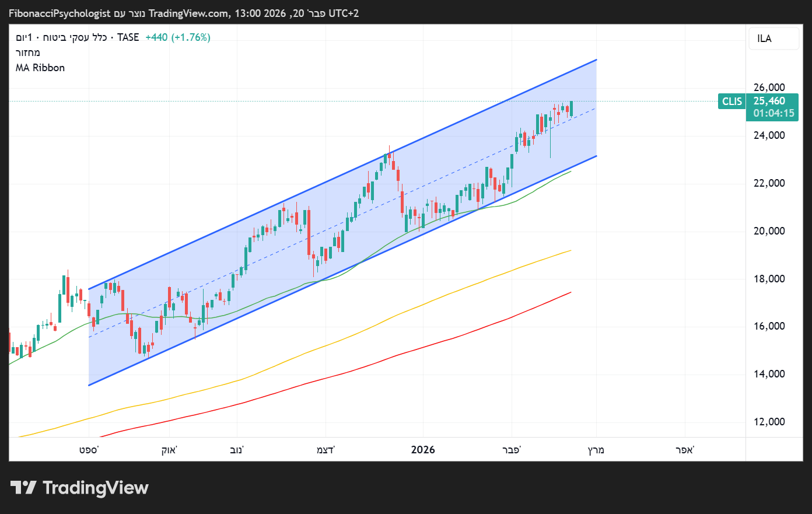Open the ILA currency selector
Screen dimensions: 812x514
773,39
